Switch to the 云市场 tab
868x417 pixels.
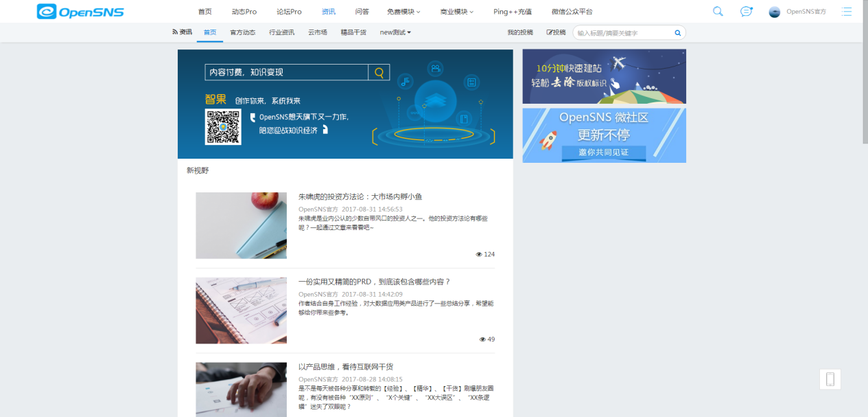pos(318,32)
